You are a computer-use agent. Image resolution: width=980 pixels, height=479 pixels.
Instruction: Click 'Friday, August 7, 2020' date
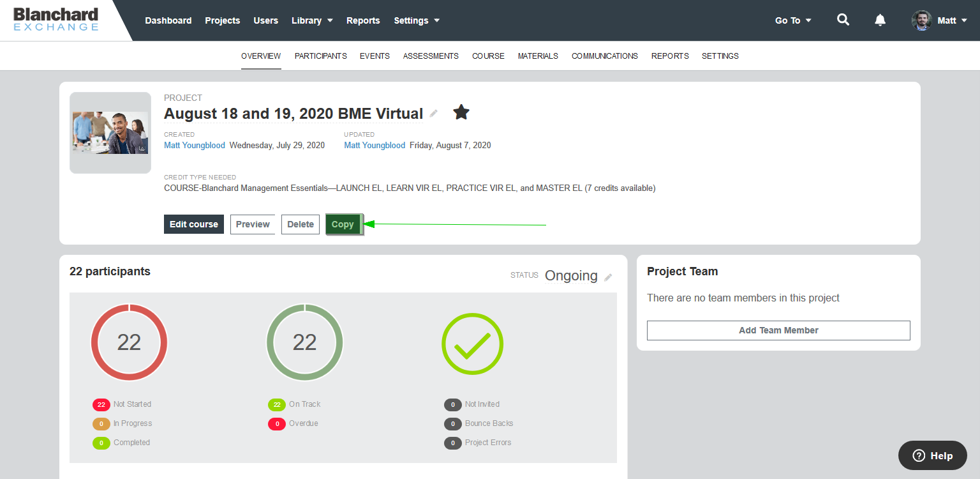pyautogui.click(x=450, y=146)
